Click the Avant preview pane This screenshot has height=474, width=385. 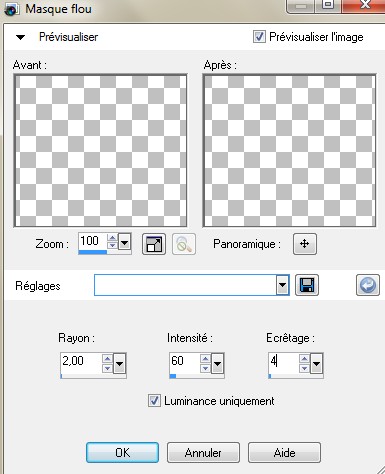click(x=100, y=151)
